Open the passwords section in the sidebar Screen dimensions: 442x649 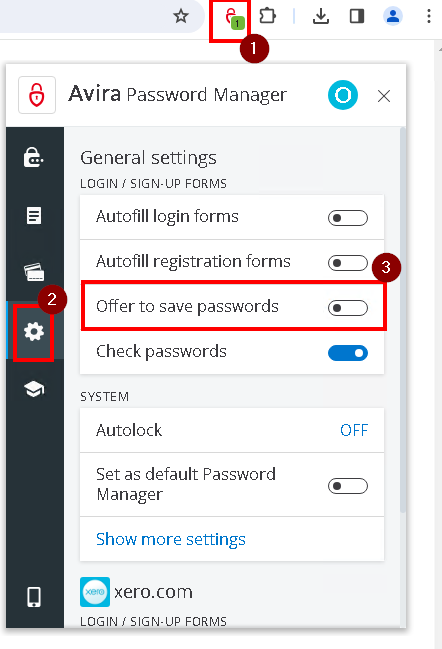tap(34, 157)
